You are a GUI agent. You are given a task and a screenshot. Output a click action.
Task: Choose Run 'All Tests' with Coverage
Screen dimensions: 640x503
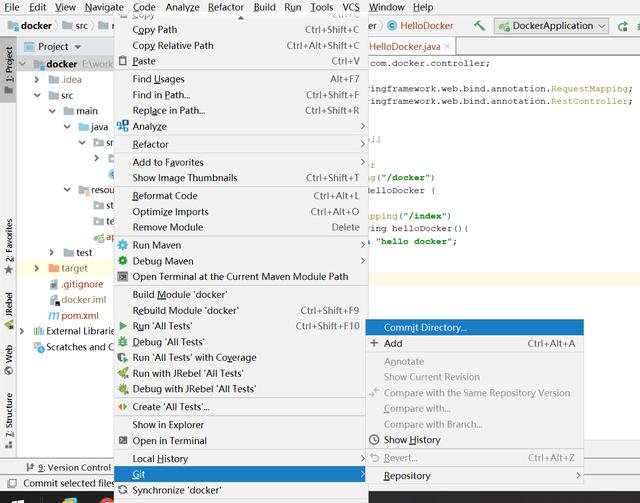pos(241,358)
